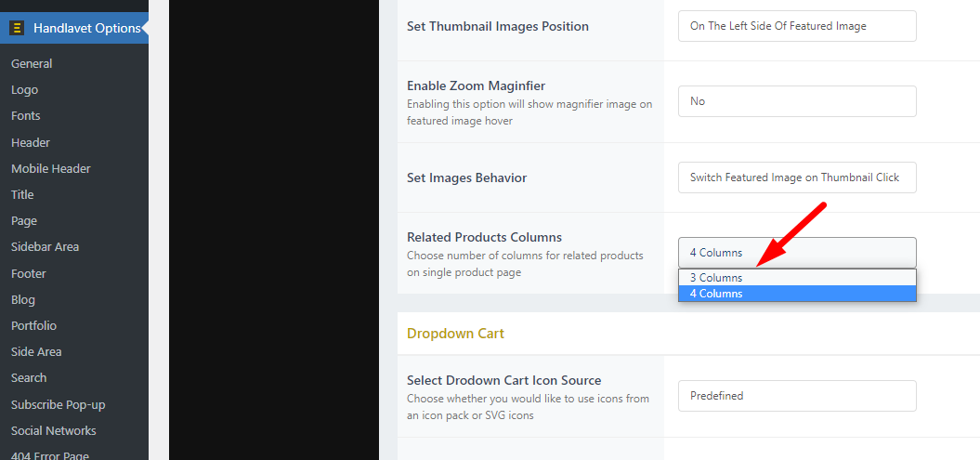Open Enable Zoom Maginfier dropdown

coord(797,101)
